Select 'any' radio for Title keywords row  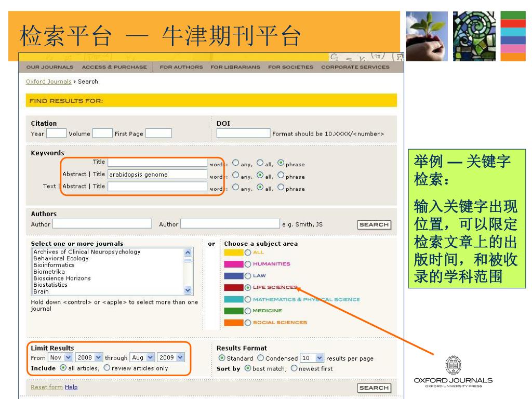coord(235,163)
